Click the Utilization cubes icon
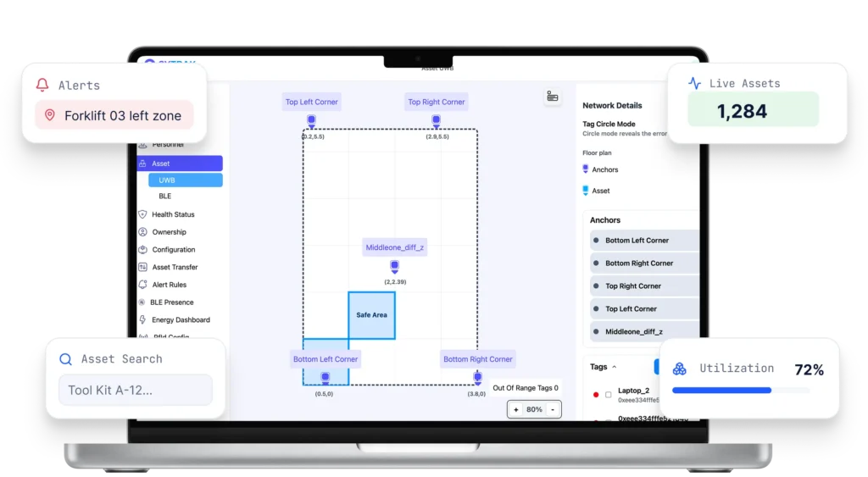Screen dimensions: 868x477 [x=679, y=369]
